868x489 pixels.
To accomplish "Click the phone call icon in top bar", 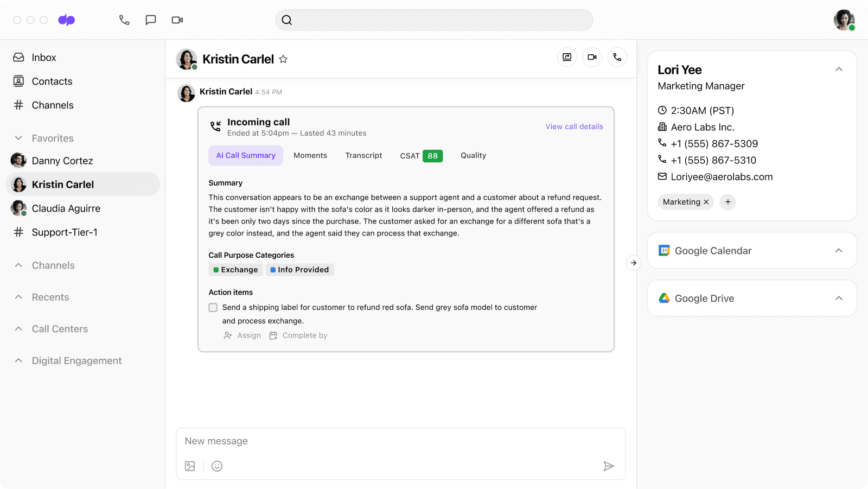I will click(x=124, y=20).
